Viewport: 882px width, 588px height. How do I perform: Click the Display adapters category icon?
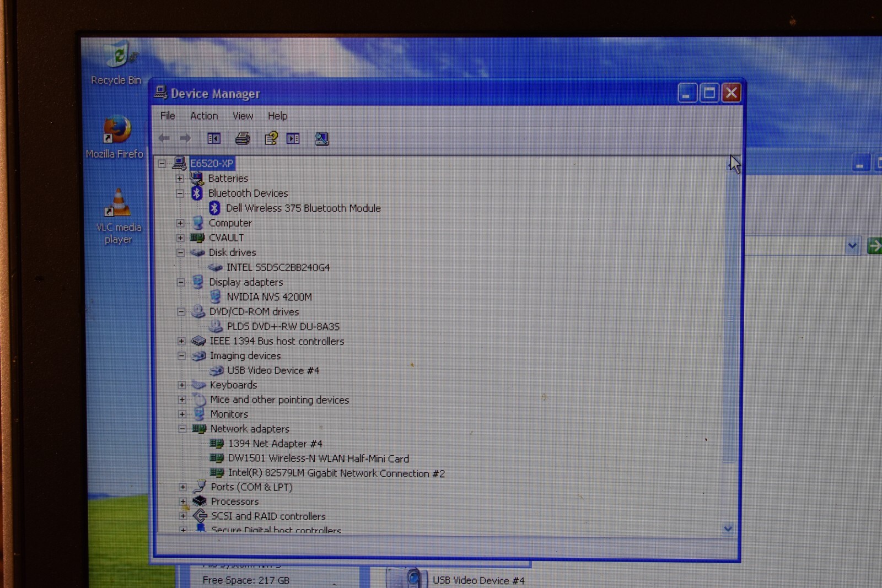(x=198, y=282)
